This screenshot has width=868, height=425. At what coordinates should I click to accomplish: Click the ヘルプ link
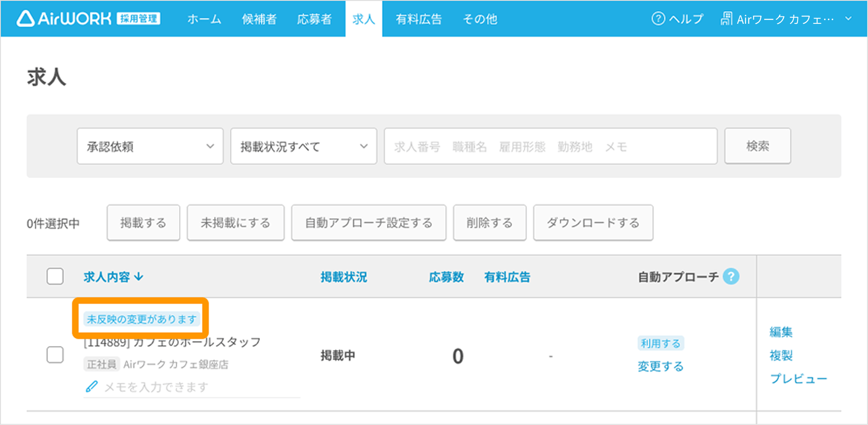pyautogui.click(x=686, y=19)
